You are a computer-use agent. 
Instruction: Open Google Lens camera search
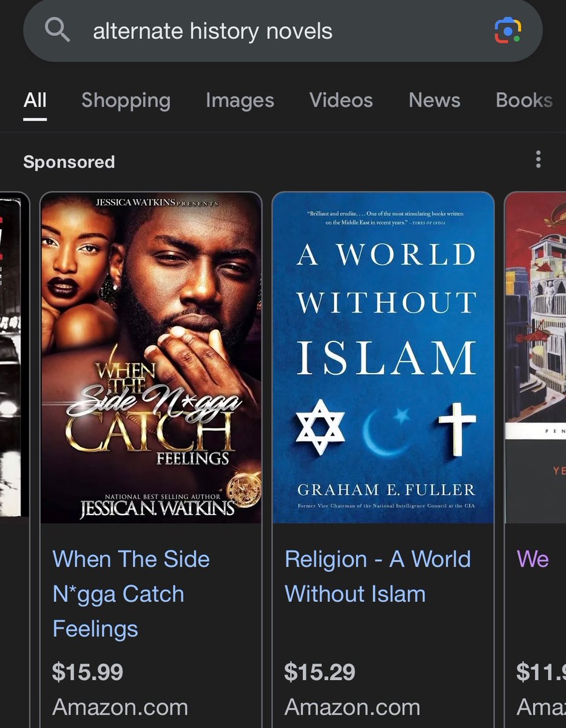click(508, 30)
